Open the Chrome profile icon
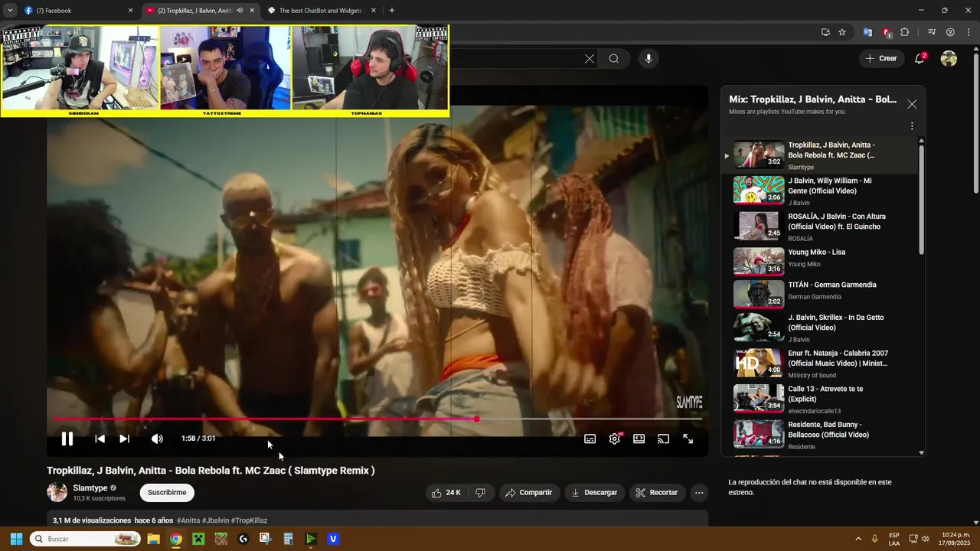 950,32
